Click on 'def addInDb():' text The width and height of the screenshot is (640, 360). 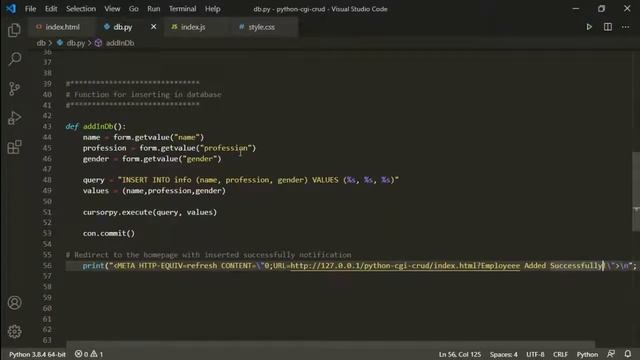[x=96, y=127]
